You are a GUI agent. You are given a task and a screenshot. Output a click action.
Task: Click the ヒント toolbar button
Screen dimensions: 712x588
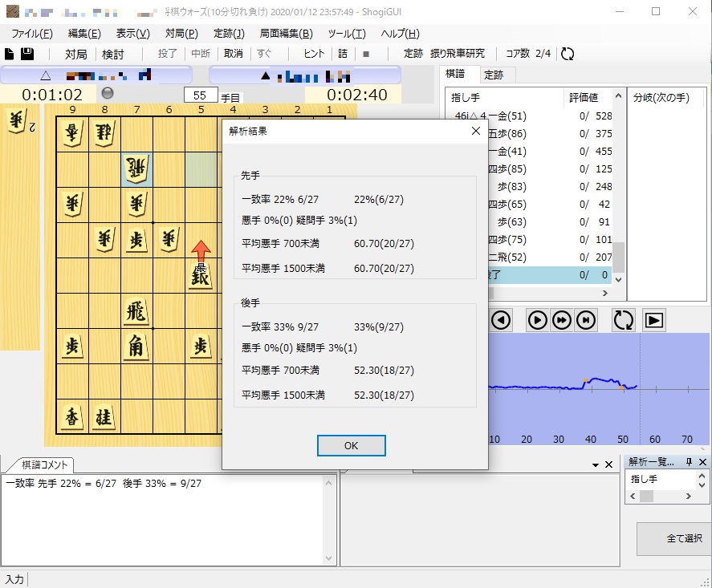pos(314,54)
